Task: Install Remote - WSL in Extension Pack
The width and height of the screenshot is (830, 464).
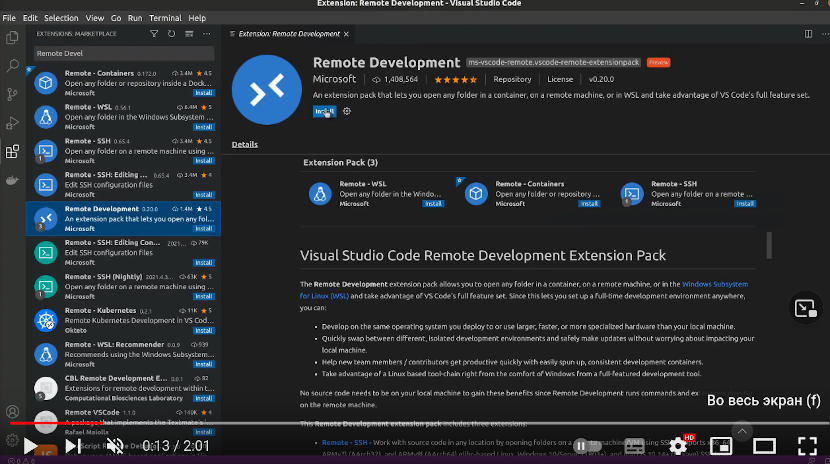Action: pyautogui.click(x=433, y=204)
